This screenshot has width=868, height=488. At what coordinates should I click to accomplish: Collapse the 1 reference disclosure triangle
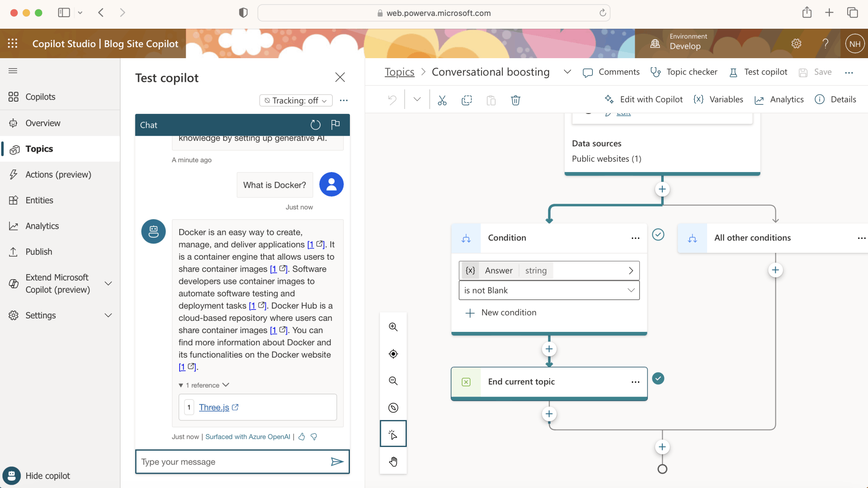click(181, 385)
